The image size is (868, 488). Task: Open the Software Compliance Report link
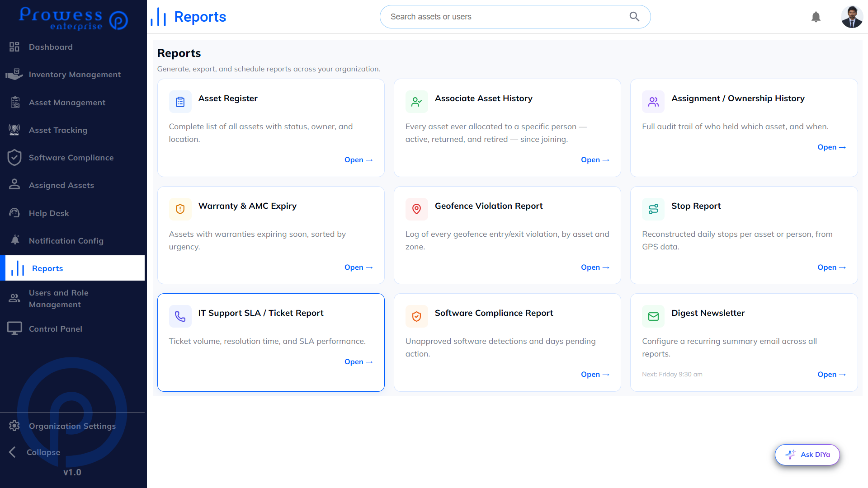pyautogui.click(x=595, y=375)
